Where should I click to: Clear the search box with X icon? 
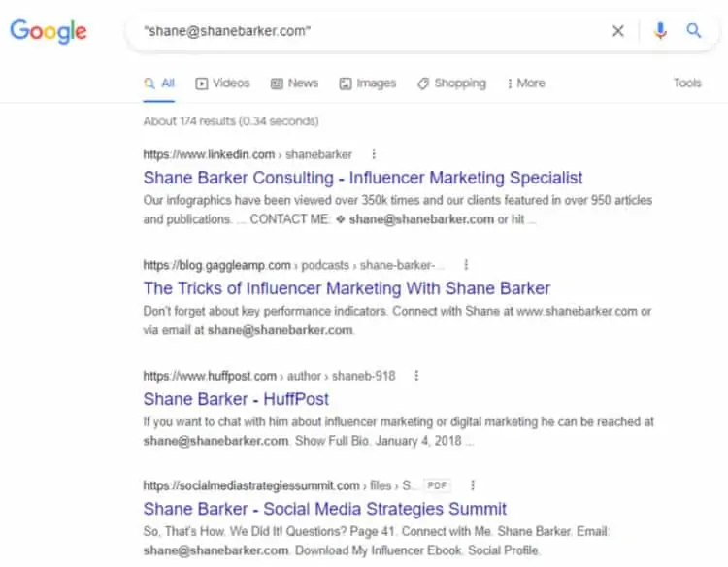[x=618, y=31]
